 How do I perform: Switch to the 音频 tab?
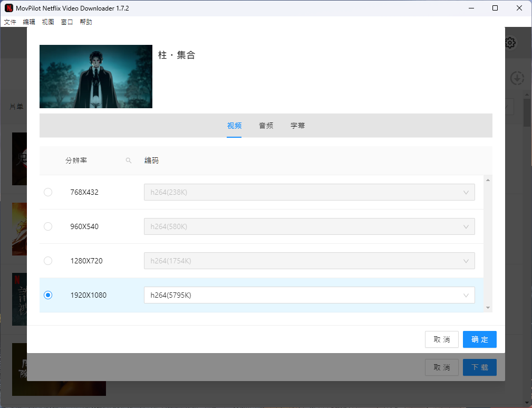[x=266, y=126]
